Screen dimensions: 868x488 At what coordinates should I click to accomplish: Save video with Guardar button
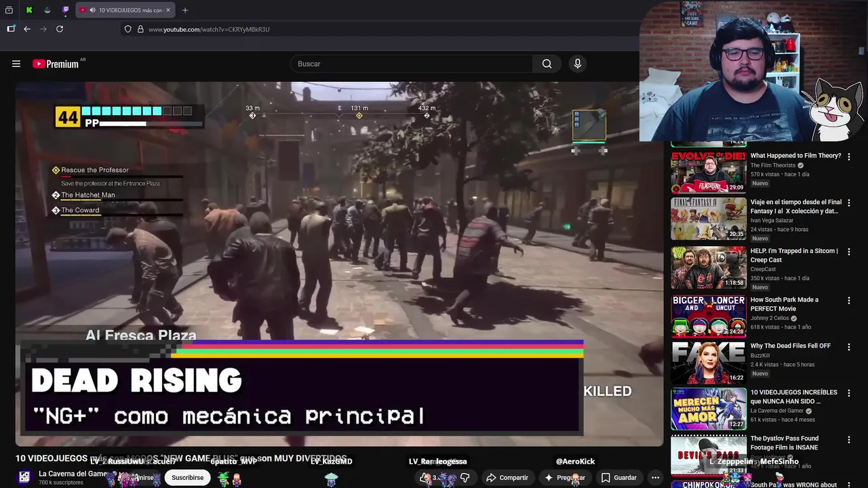(618, 478)
